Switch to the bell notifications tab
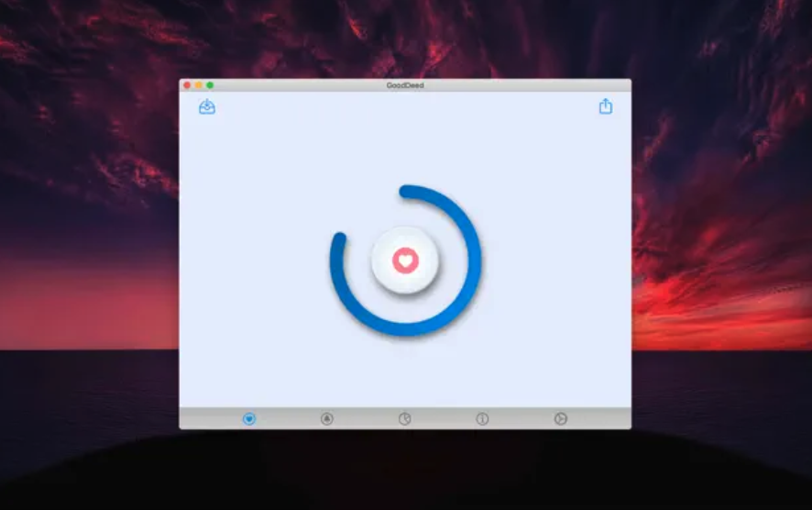 (x=327, y=419)
